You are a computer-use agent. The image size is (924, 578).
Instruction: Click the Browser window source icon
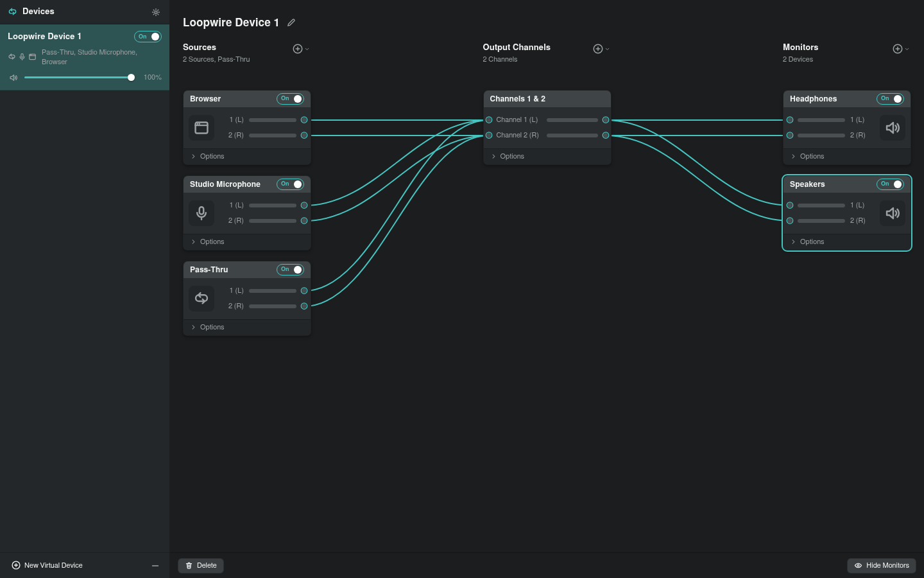coord(201,128)
